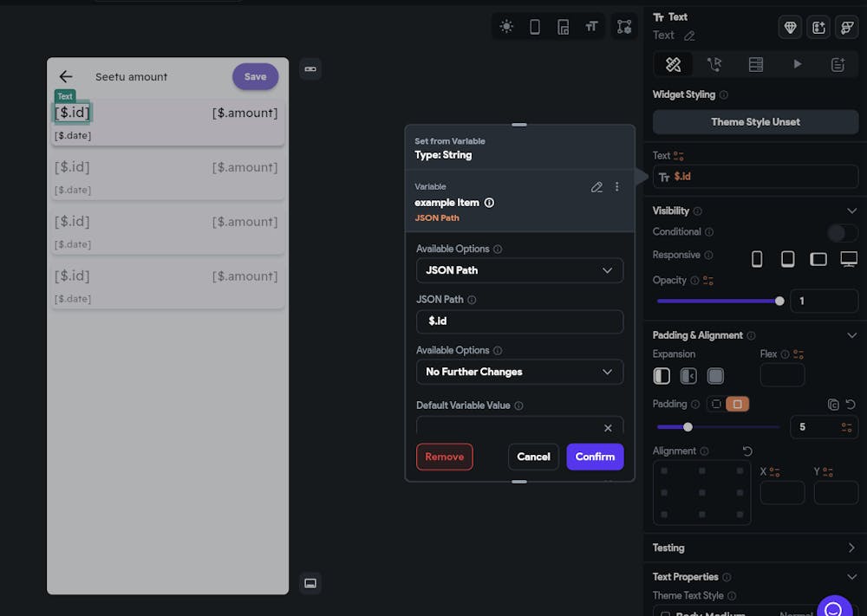Screen dimensions: 867x616
Task: Confirm the variable selection
Action: [595, 457]
